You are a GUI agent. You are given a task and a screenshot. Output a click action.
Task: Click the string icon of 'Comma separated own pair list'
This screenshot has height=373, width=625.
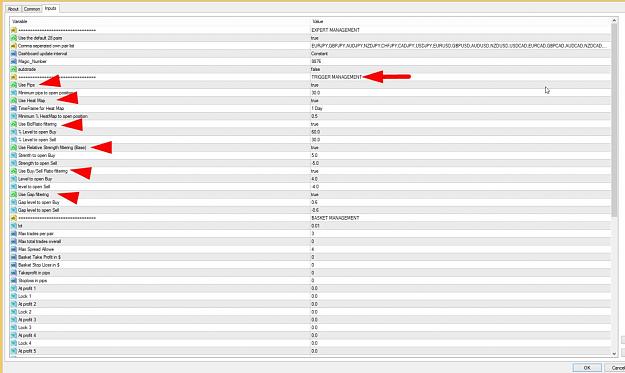(x=14, y=46)
